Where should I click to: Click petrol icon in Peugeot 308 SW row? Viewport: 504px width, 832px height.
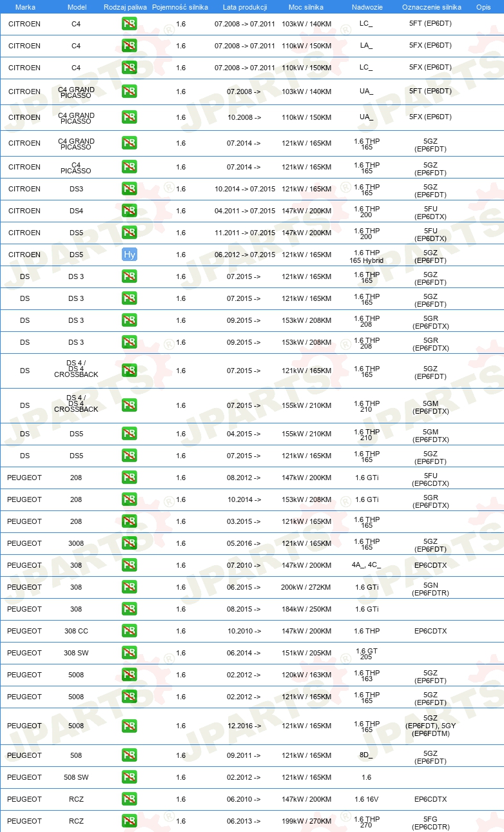pyautogui.click(x=130, y=653)
